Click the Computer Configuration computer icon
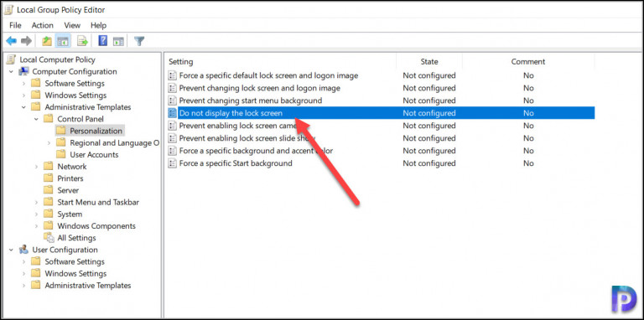 tap(23, 71)
